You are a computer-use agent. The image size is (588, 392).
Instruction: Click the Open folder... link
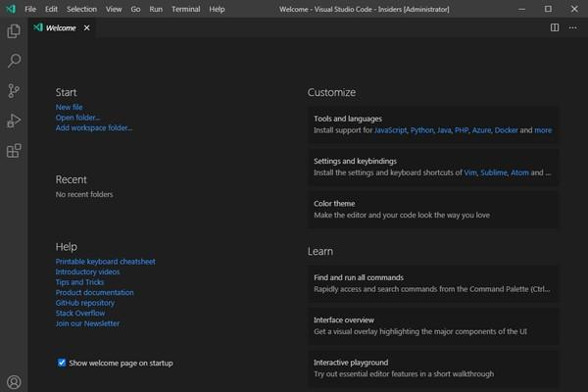[x=77, y=118]
